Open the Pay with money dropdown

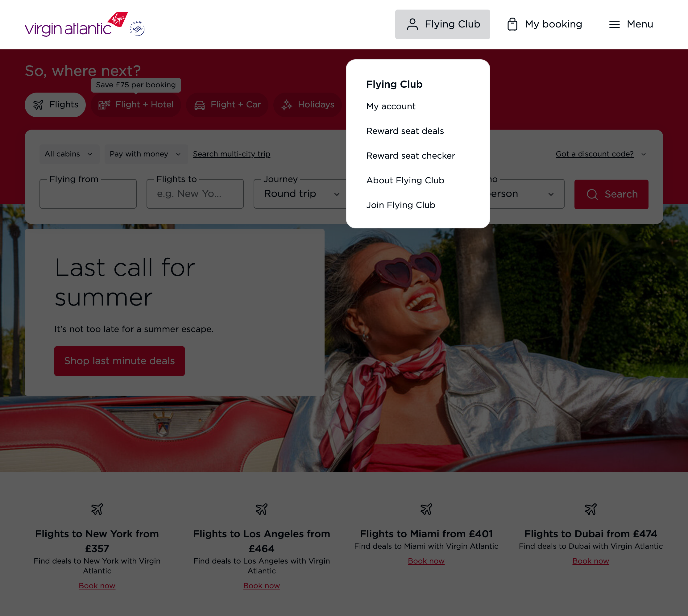146,154
